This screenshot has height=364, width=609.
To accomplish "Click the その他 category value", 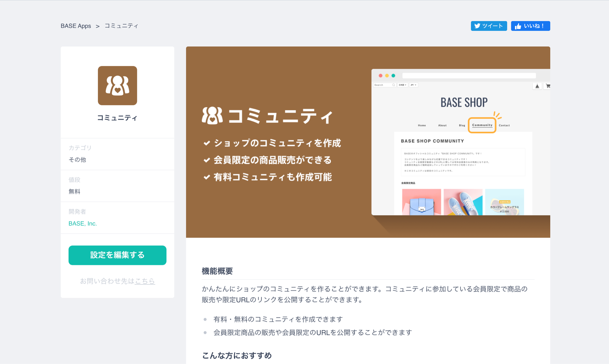I will tap(77, 160).
